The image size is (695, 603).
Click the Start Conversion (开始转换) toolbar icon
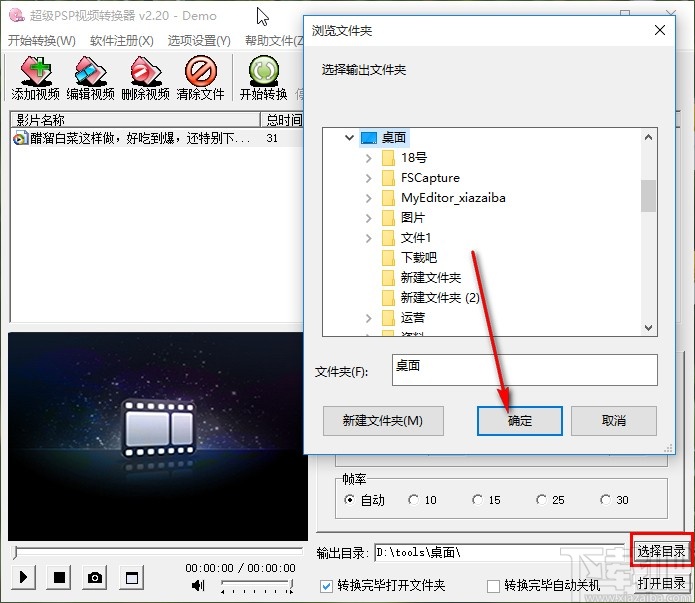point(264,71)
